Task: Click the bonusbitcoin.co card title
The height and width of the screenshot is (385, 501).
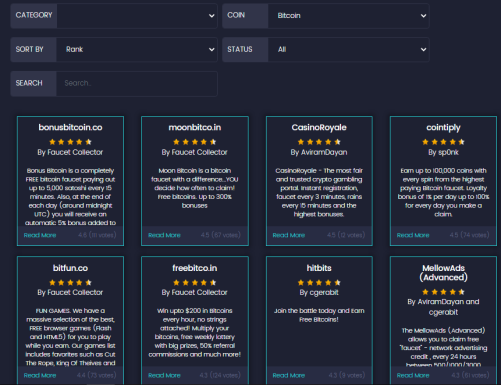Action: pos(70,128)
